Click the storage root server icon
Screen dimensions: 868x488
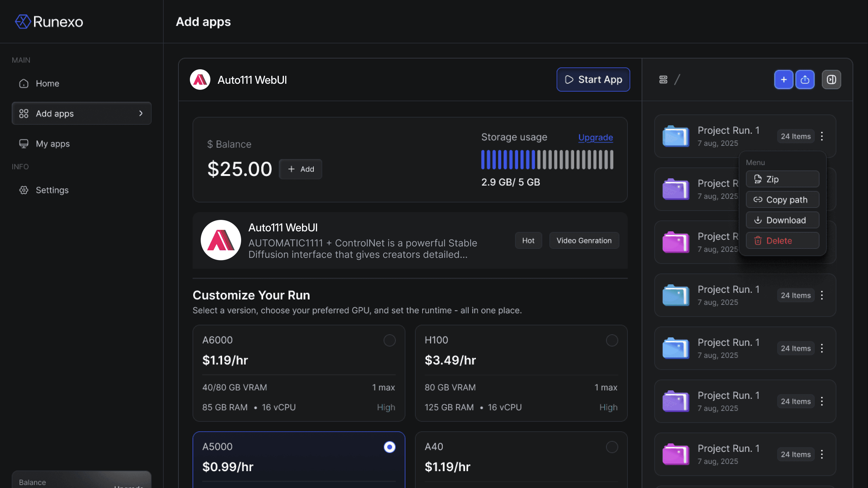pyautogui.click(x=663, y=80)
